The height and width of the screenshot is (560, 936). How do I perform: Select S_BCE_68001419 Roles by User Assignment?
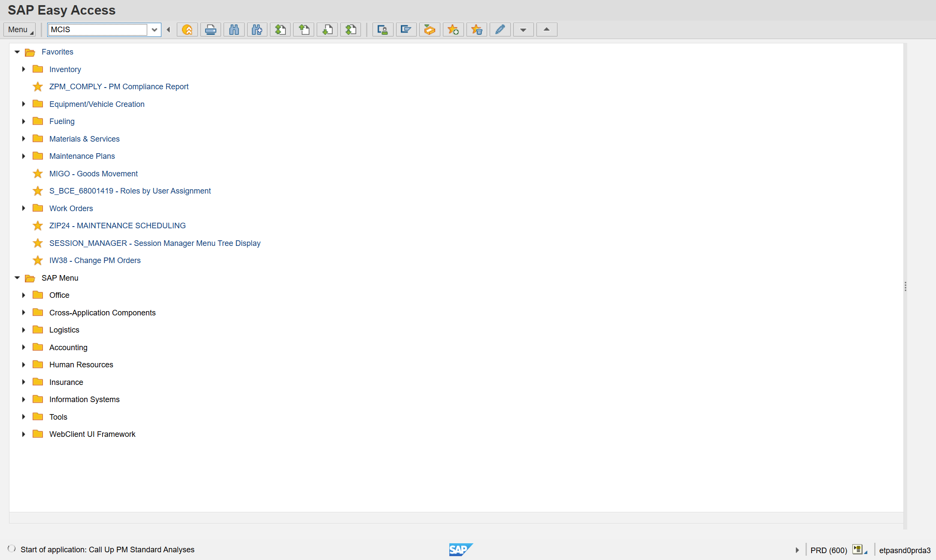(x=130, y=191)
